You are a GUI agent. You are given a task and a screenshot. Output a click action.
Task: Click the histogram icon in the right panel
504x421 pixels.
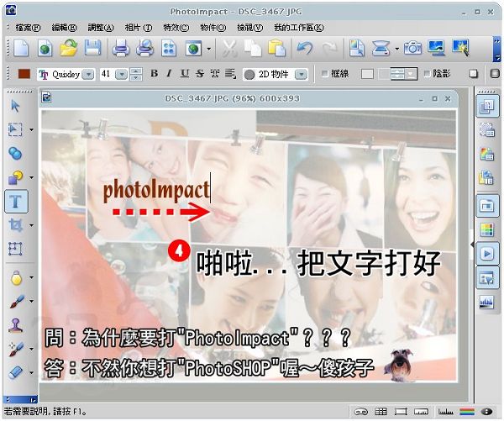486,303
